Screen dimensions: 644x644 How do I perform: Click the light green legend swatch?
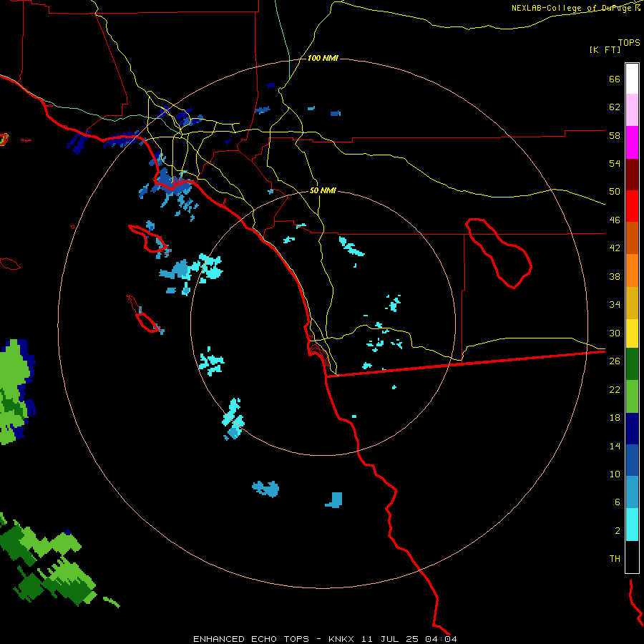[632, 396]
